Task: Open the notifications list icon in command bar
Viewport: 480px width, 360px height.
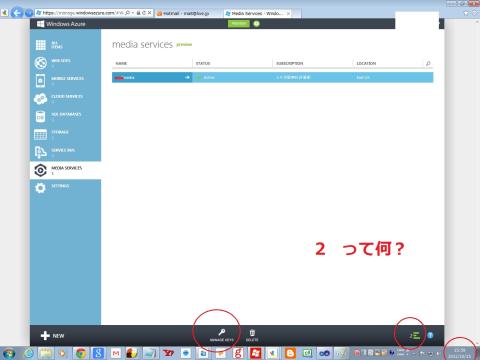Action: click(415, 335)
